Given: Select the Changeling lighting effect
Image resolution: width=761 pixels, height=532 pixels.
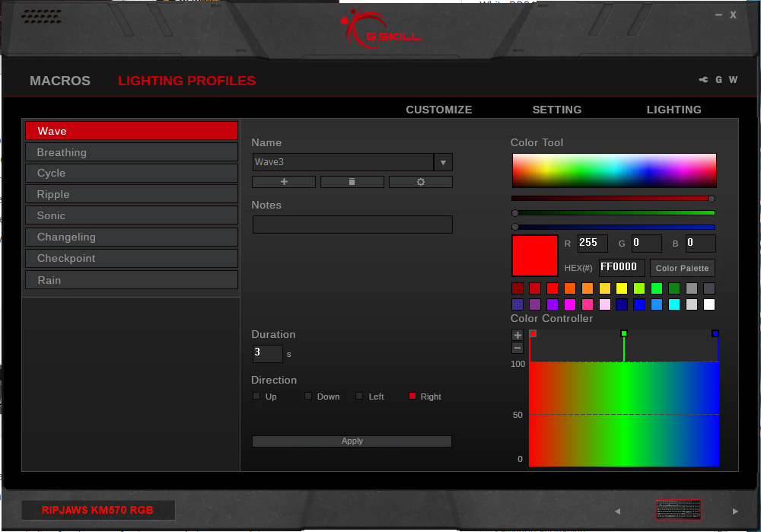Looking at the screenshot, I should (x=132, y=237).
